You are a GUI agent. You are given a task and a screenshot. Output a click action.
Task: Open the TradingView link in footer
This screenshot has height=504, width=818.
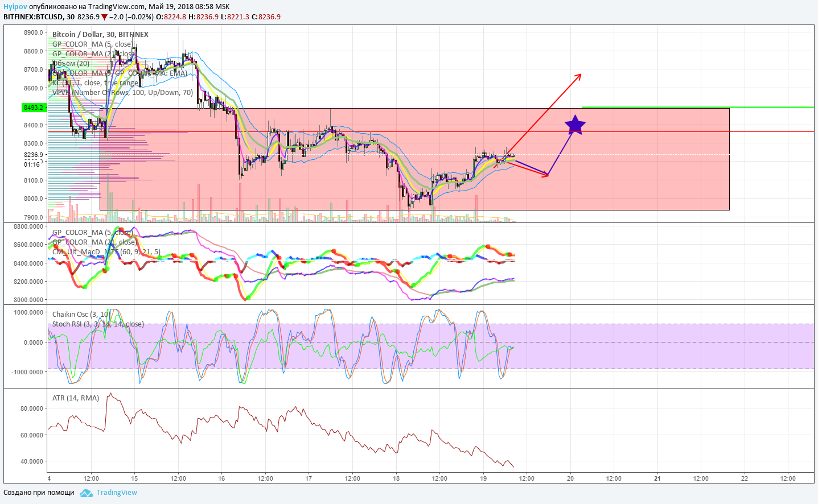click(117, 493)
